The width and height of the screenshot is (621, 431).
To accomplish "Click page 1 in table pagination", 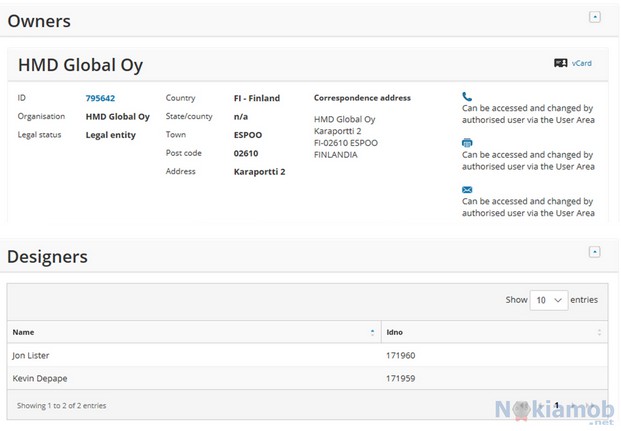I will pyautogui.click(x=558, y=405).
